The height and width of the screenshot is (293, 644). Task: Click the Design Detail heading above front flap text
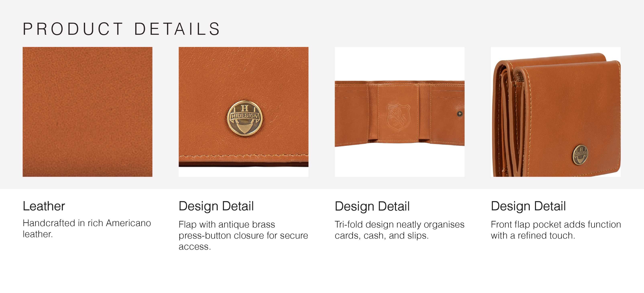tap(528, 206)
